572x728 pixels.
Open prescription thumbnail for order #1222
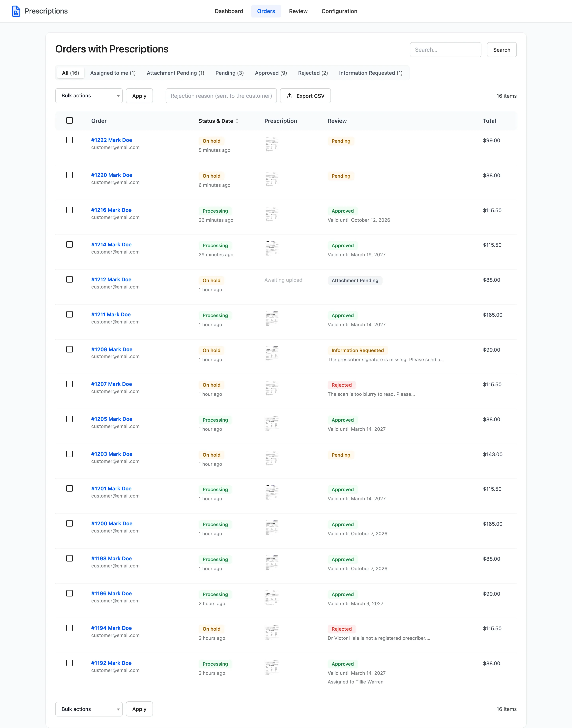pyautogui.click(x=272, y=144)
